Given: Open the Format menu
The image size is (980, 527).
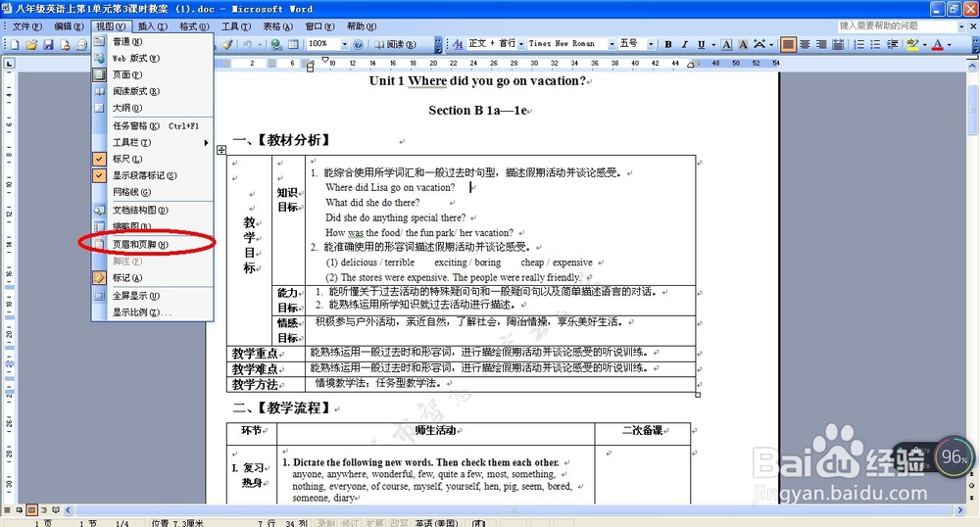Looking at the screenshot, I should click(194, 26).
